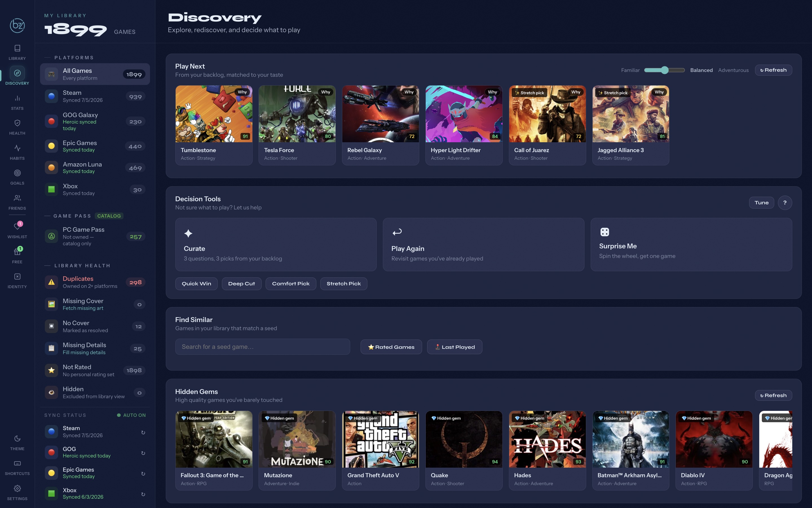Open the Habits activity icon

pyautogui.click(x=17, y=148)
